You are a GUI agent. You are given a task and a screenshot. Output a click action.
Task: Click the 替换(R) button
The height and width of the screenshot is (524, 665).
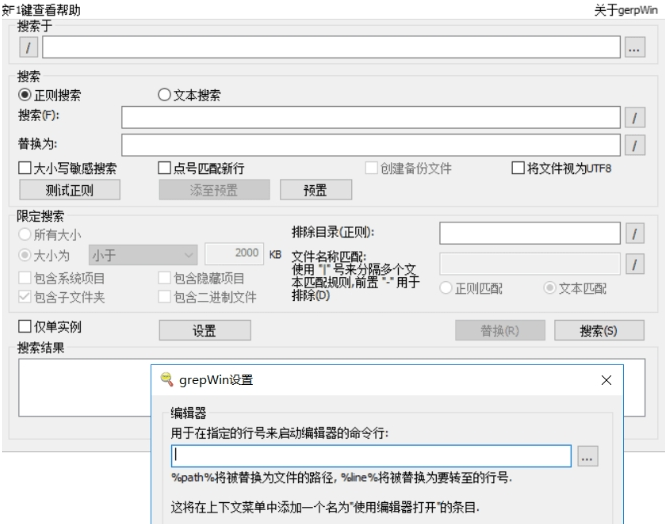click(500, 330)
